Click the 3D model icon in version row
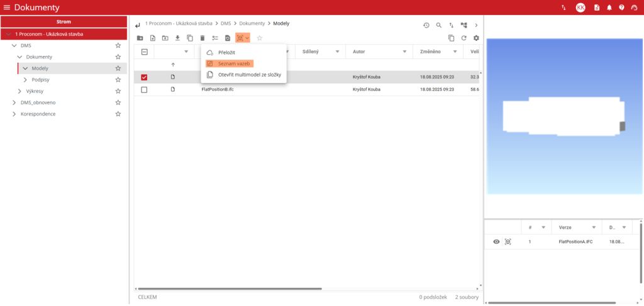644x306 pixels. click(508, 242)
